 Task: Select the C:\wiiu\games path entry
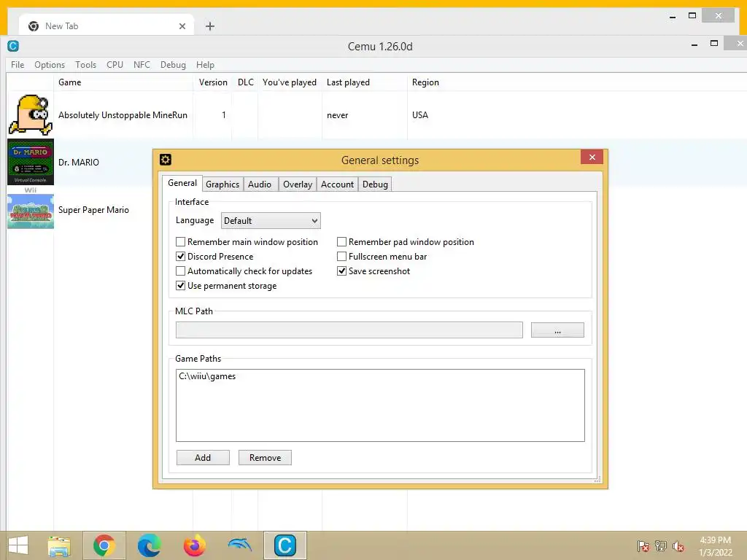point(207,376)
